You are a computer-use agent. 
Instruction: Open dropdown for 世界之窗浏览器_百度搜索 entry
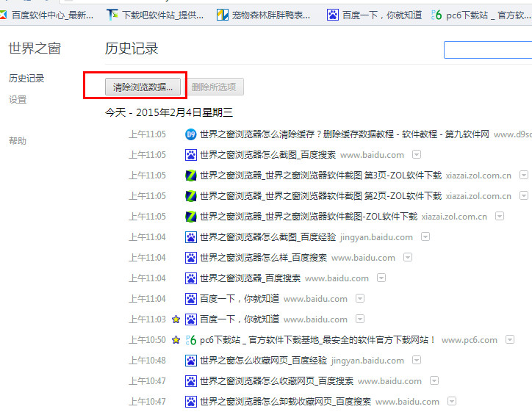pos(381,278)
